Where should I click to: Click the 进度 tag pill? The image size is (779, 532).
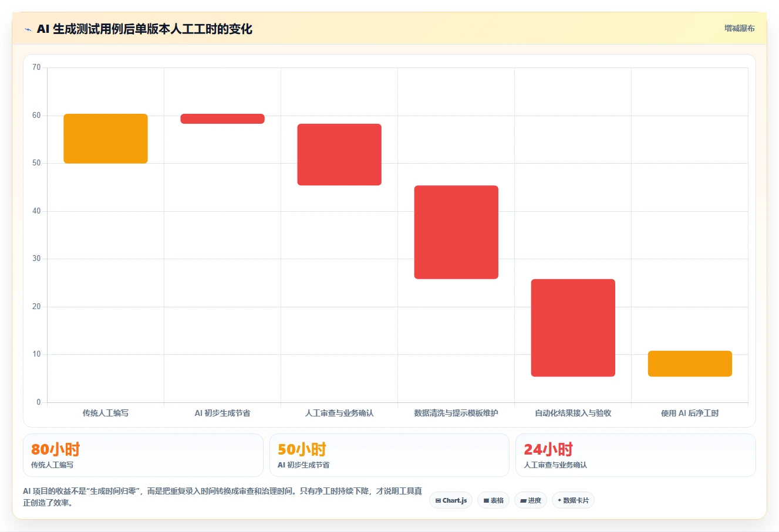tap(531, 500)
